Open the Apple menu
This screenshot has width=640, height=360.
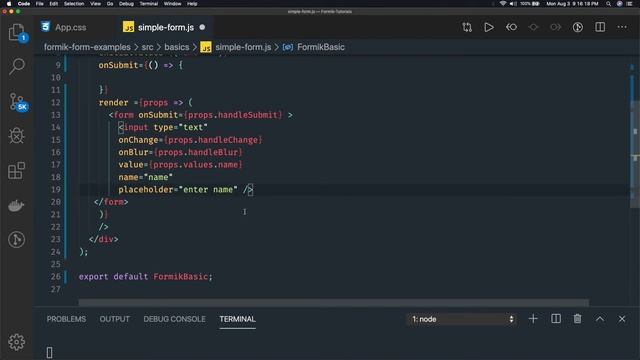click(x=9, y=4)
